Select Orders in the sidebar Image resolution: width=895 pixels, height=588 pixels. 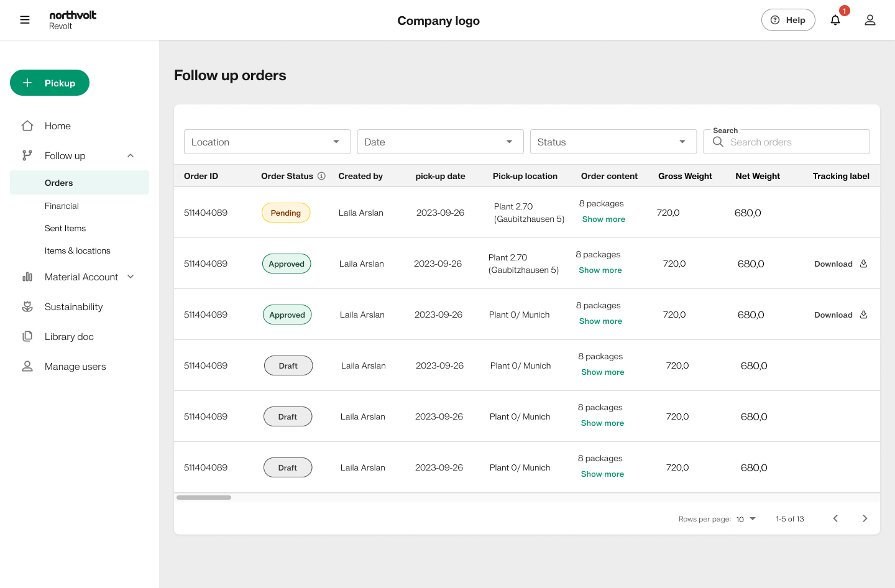point(80,183)
